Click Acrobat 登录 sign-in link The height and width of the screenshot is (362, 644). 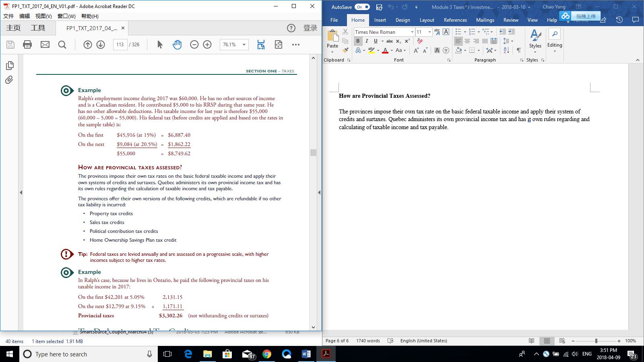click(x=310, y=28)
